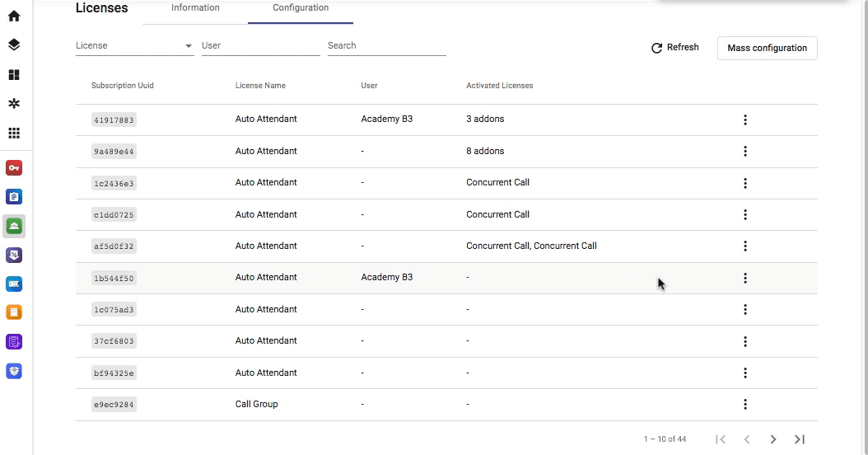Jump to the last page of results
Viewport: 868px width, 455px height.
(800, 439)
